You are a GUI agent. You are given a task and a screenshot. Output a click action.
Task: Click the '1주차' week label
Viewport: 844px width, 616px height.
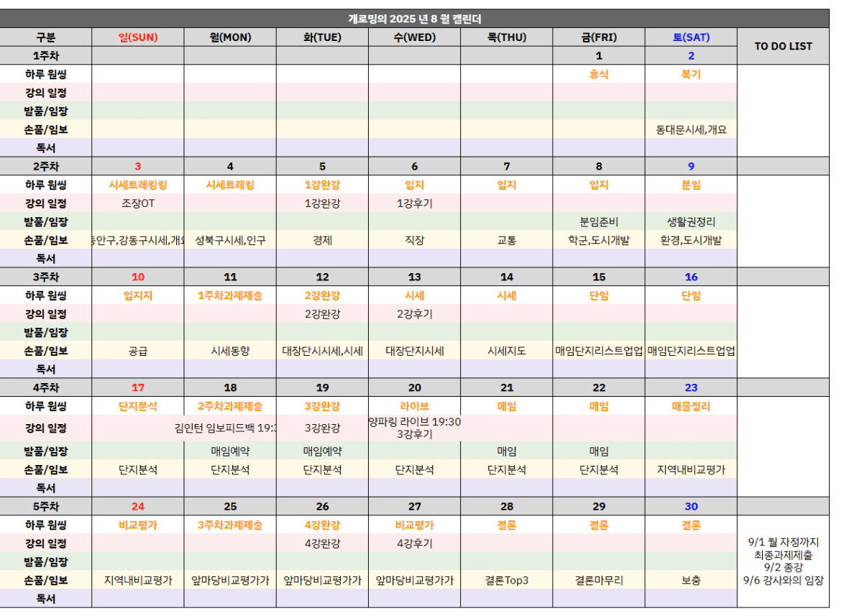(46, 56)
